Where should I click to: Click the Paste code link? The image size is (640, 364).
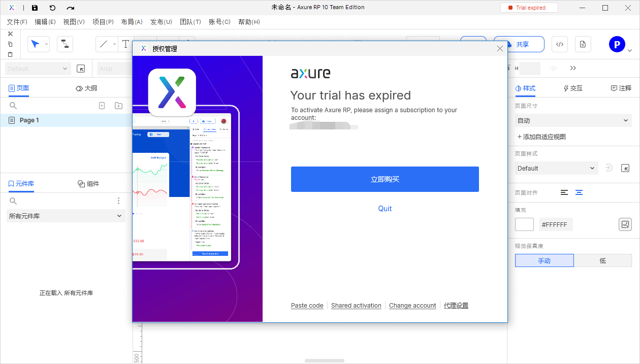(307, 306)
